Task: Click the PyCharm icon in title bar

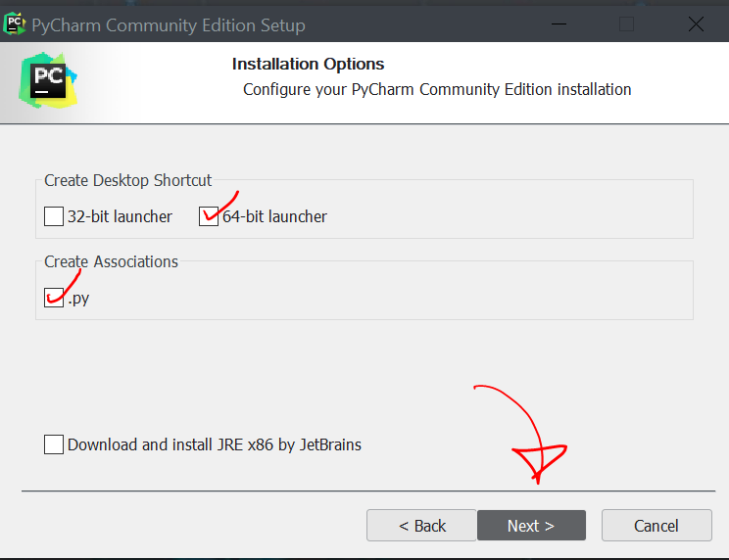Action: (15, 24)
